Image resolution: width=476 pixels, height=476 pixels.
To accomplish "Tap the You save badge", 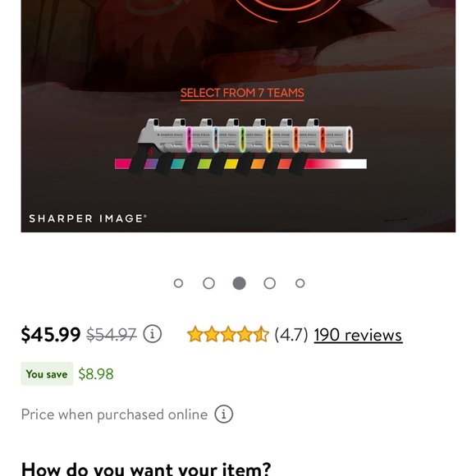I will (x=47, y=373).
